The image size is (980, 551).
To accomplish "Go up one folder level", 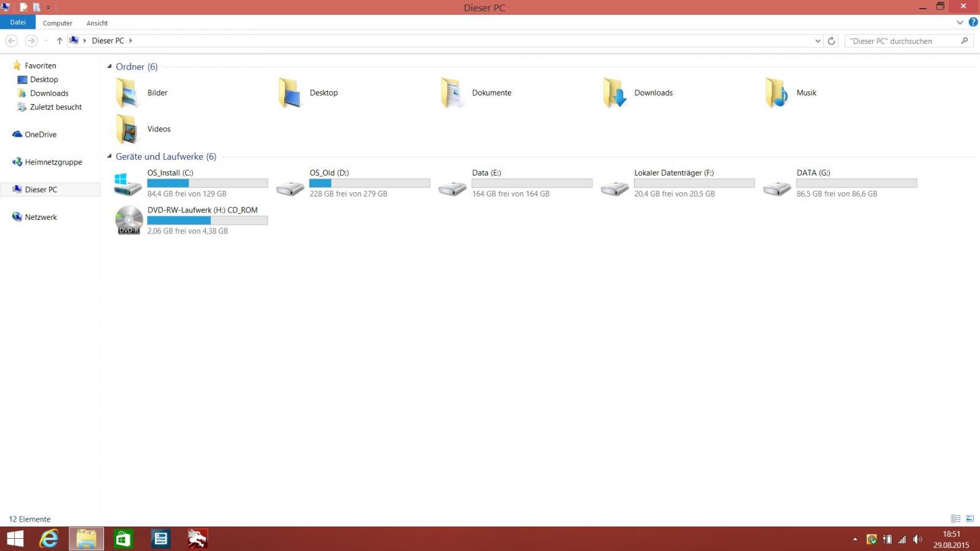I will pyautogui.click(x=59, y=40).
